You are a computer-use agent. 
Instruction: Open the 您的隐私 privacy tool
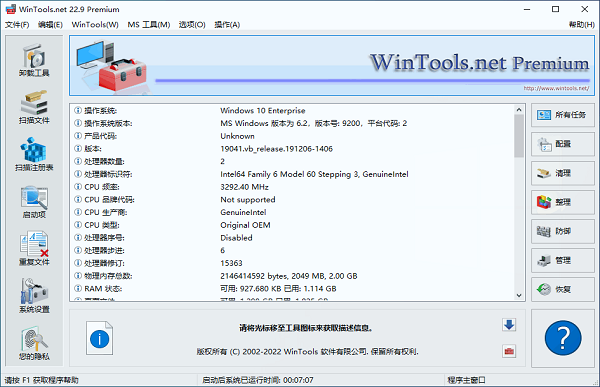34,343
